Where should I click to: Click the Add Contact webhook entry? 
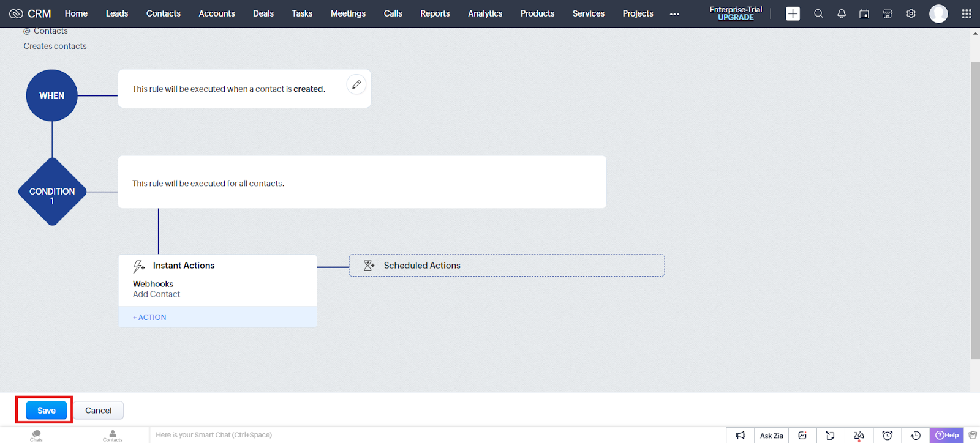[156, 294]
